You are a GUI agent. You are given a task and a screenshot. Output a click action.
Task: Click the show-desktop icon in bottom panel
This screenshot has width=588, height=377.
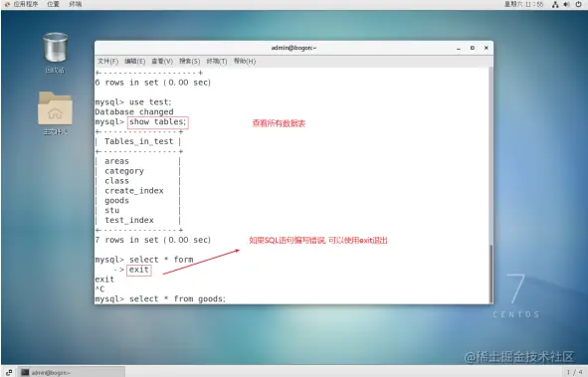click(x=8, y=372)
